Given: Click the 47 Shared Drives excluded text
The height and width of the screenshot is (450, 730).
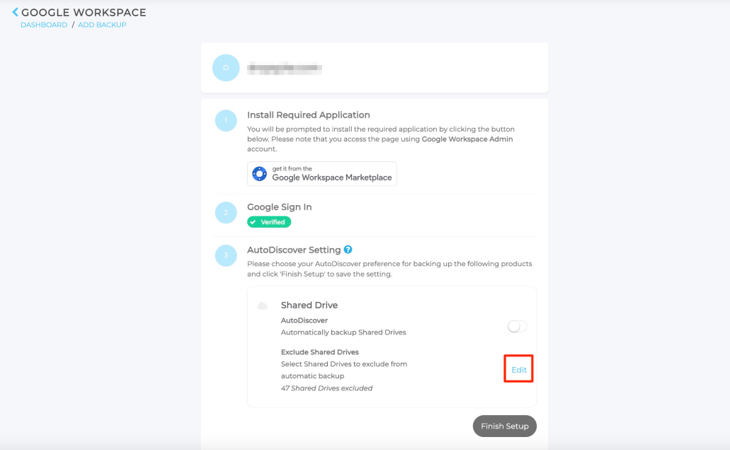Looking at the screenshot, I should point(327,388).
